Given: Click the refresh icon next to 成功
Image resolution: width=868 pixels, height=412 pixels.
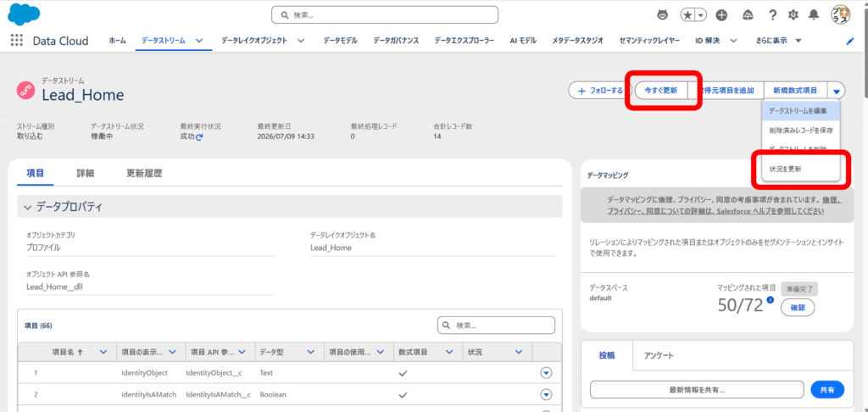Looking at the screenshot, I should (x=200, y=136).
